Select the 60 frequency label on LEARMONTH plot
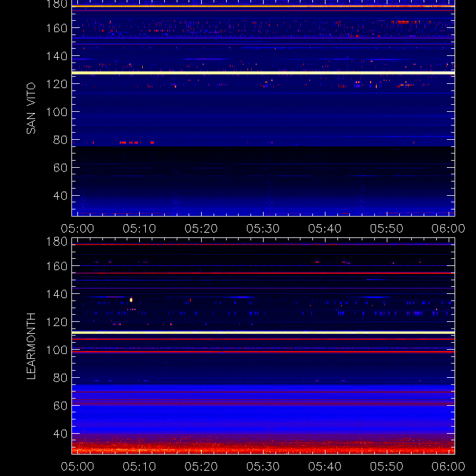Screen dimensions: 476x476 [60, 406]
